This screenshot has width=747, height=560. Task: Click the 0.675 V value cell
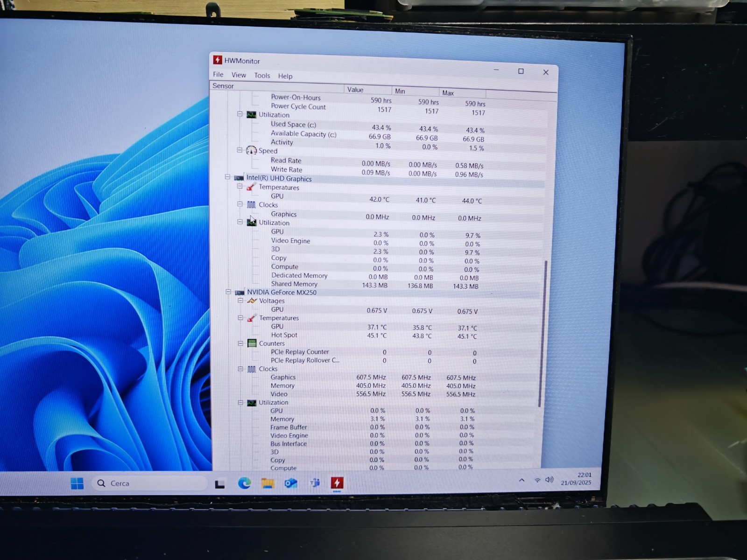tap(377, 310)
